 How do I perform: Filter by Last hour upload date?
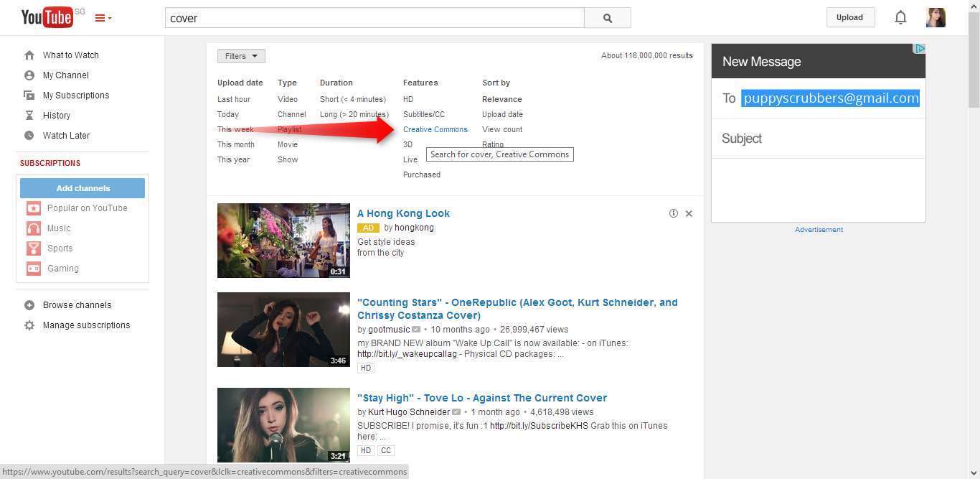234,100
